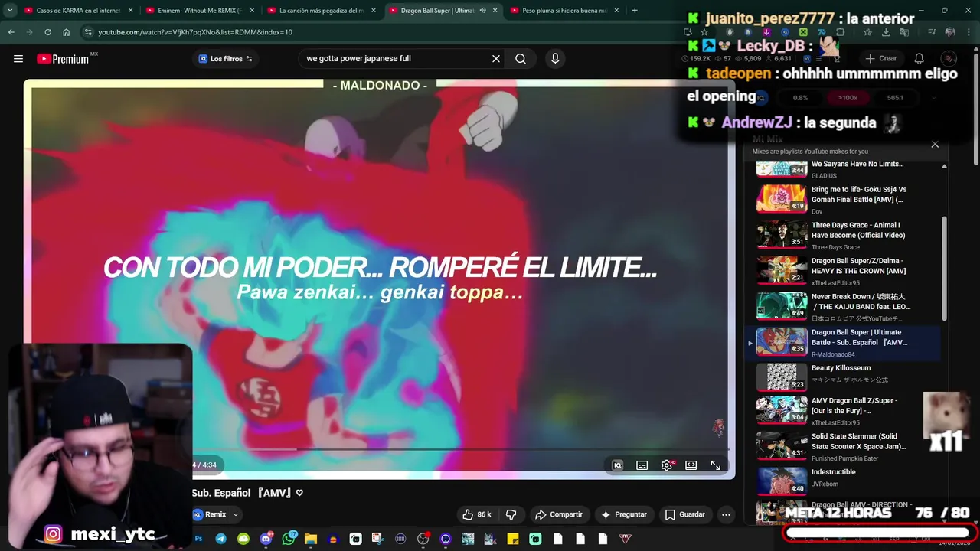This screenshot has width=980, height=551.
Task: View site information icon in address bar
Action: point(89,32)
